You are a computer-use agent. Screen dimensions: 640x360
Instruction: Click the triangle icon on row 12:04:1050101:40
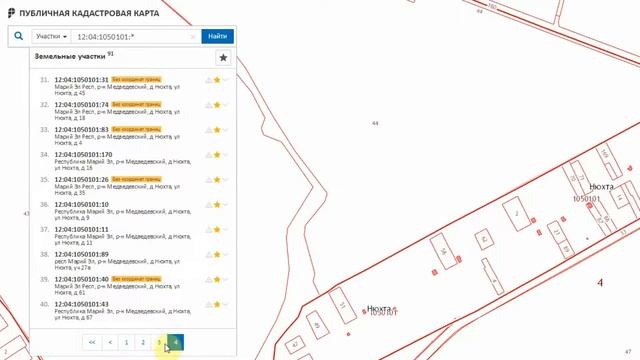[209, 280]
